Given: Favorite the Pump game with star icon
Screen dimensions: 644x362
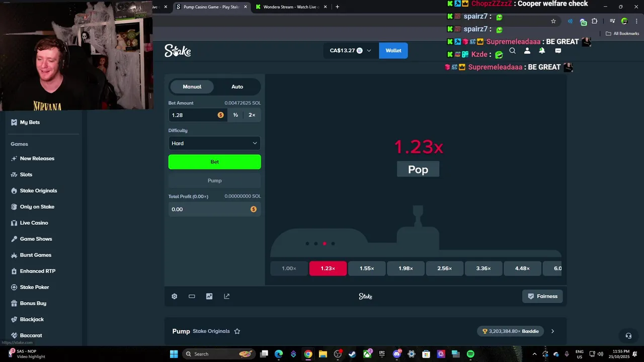Looking at the screenshot, I should [237, 331].
